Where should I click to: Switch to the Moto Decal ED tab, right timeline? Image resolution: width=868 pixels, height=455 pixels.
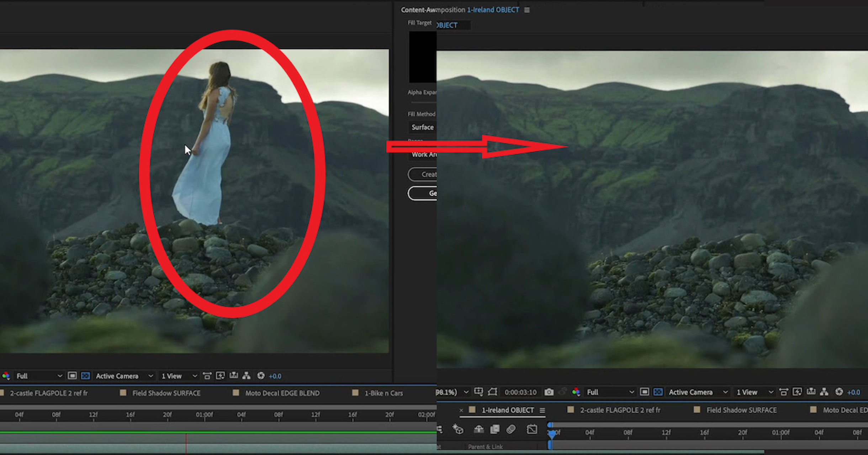[x=845, y=410]
